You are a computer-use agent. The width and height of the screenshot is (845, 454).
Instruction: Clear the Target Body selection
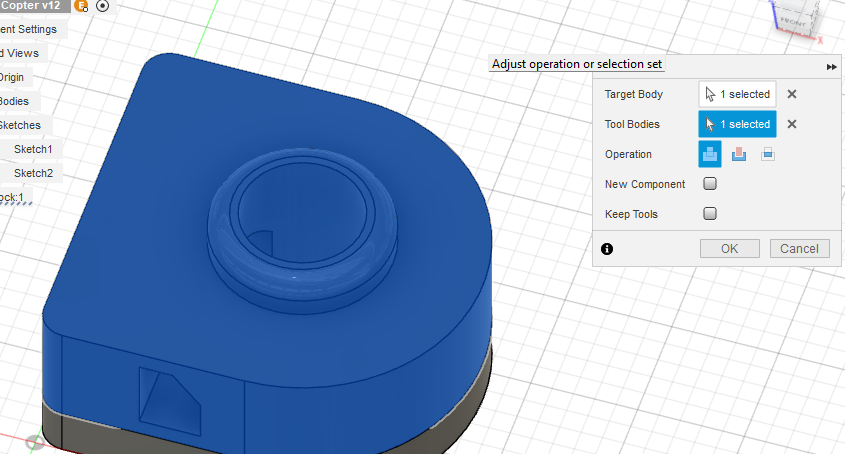tap(792, 94)
